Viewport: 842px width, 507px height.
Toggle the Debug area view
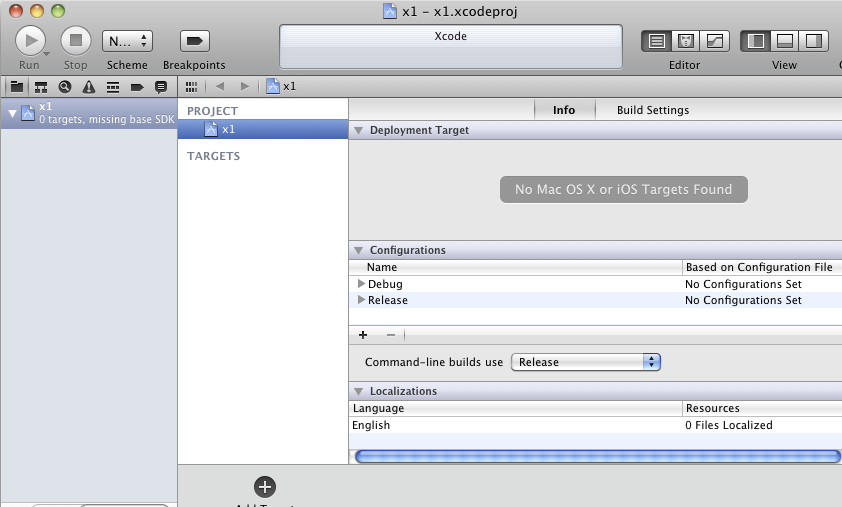pyautogui.click(x=785, y=41)
